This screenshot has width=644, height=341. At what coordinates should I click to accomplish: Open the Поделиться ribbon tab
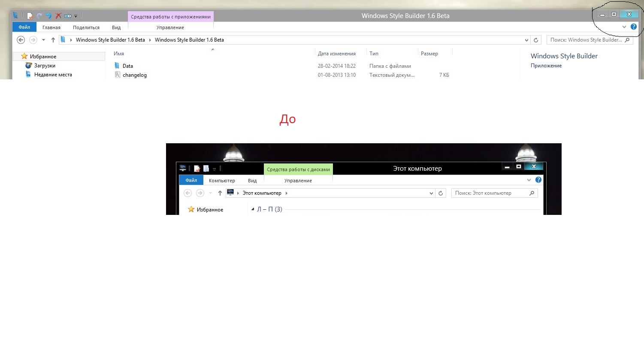point(86,27)
